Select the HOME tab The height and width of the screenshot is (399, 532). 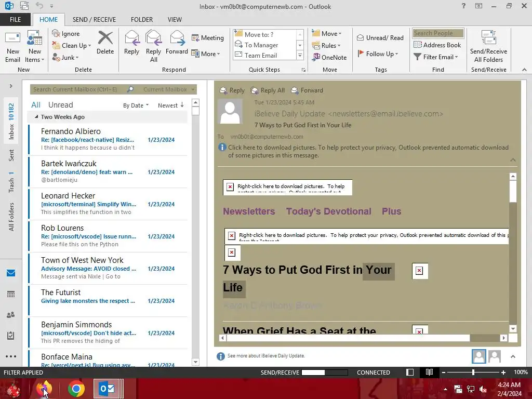click(x=48, y=20)
